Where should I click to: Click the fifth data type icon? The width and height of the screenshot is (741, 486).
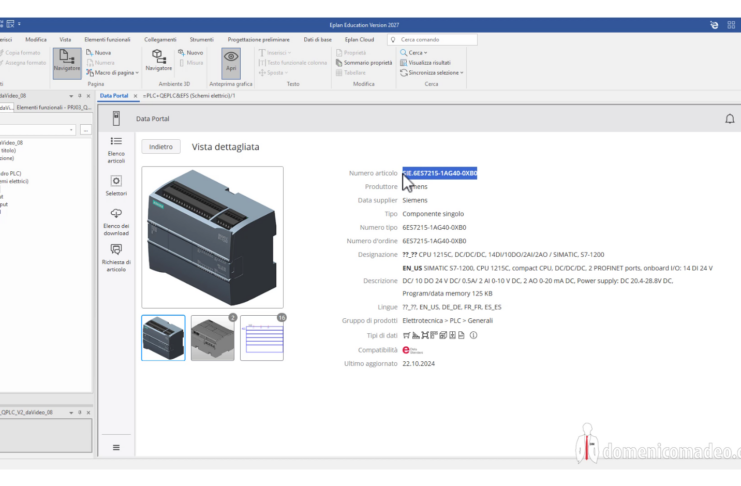[443, 335]
